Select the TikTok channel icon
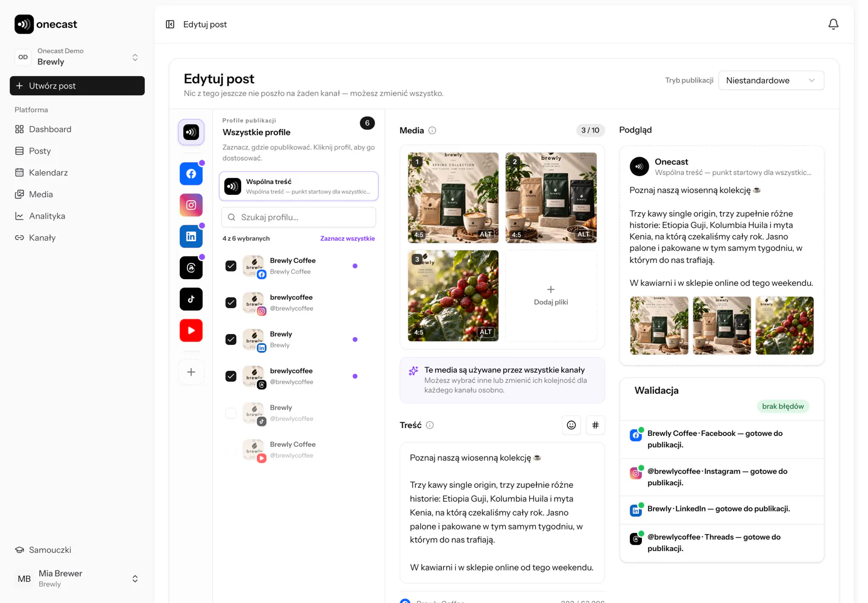Viewport: 868px width, 603px height. 191,299
